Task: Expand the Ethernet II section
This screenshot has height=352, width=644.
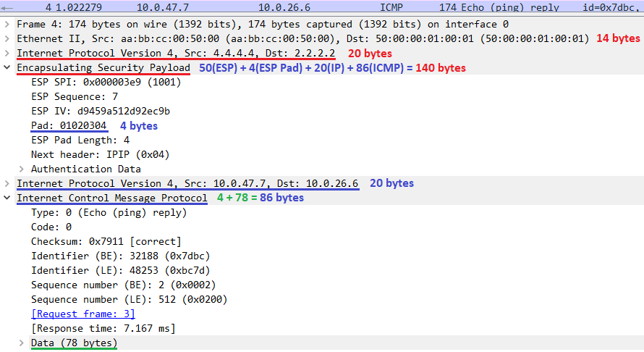Action: coord(7,38)
